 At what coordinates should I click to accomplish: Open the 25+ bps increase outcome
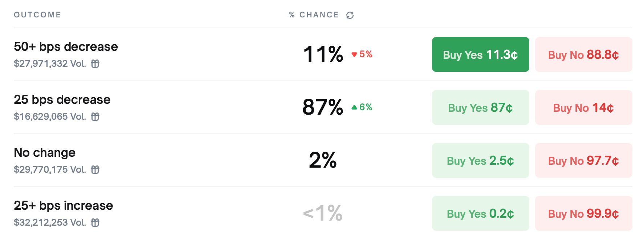(323, 213)
